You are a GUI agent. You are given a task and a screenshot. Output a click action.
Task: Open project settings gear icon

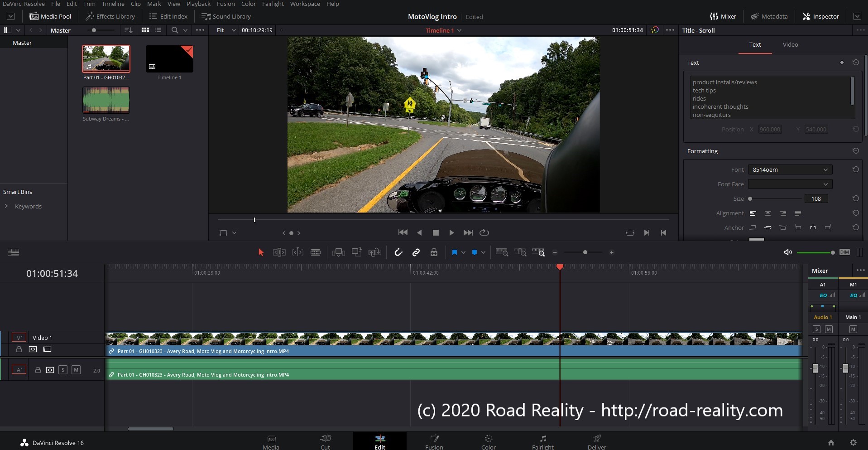point(853,443)
